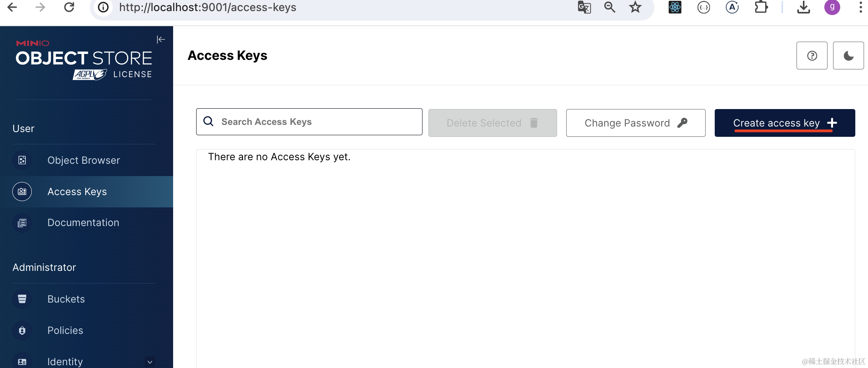Click the Administrator section label
Image resolution: width=868 pixels, height=368 pixels.
tap(44, 267)
